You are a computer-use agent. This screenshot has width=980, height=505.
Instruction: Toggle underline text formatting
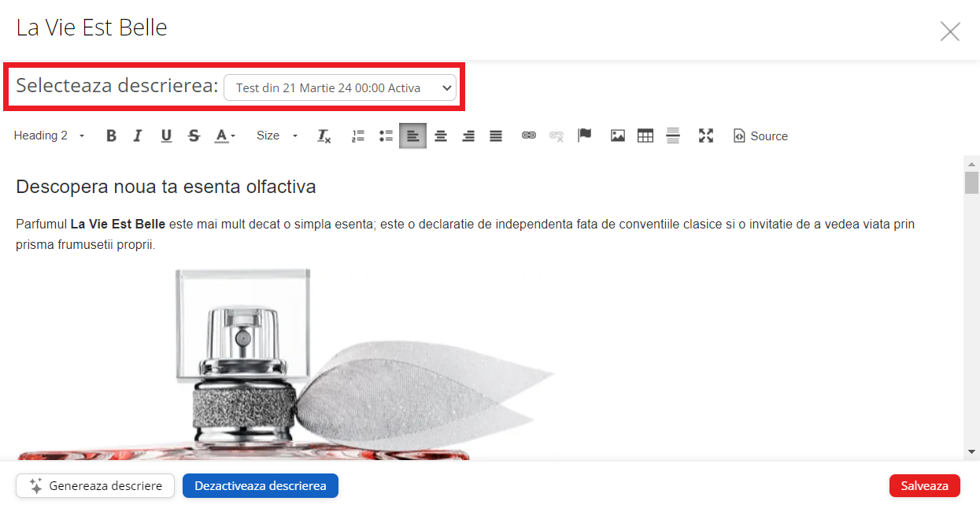[166, 136]
